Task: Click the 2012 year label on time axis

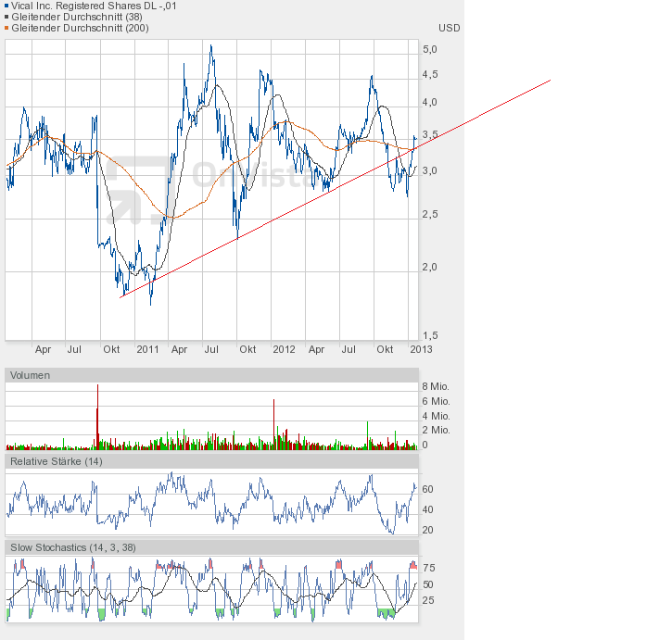Action: click(284, 349)
